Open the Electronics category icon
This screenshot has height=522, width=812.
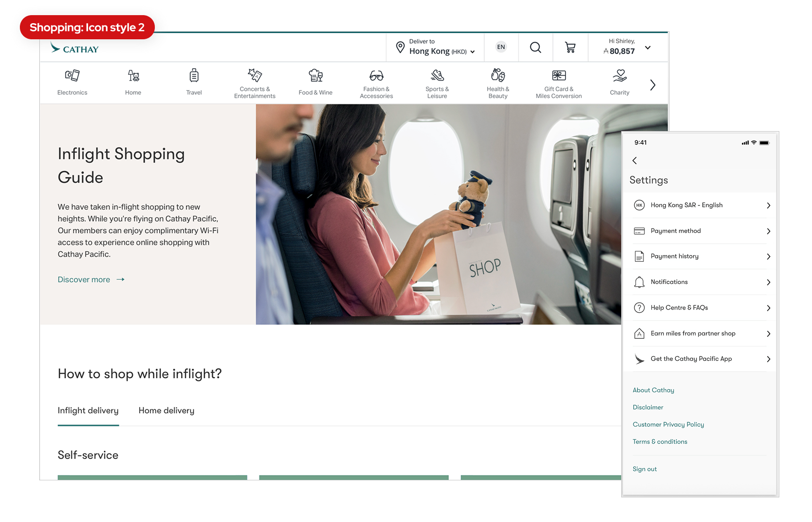(x=72, y=76)
